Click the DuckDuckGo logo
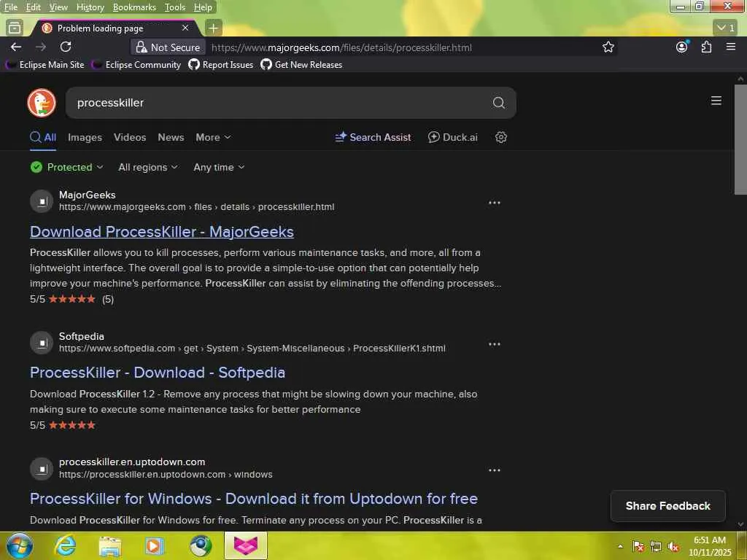Viewport: 747px width, 560px height. click(x=42, y=102)
